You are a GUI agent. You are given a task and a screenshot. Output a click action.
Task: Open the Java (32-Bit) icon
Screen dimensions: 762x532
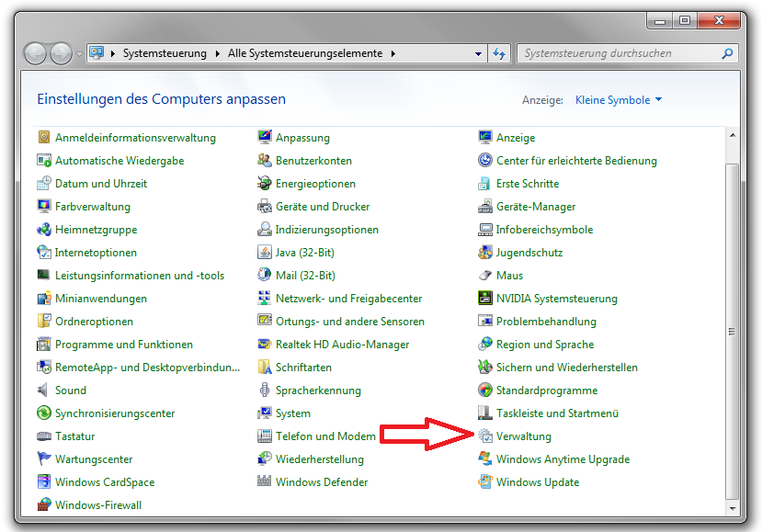(x=265, y=252)
